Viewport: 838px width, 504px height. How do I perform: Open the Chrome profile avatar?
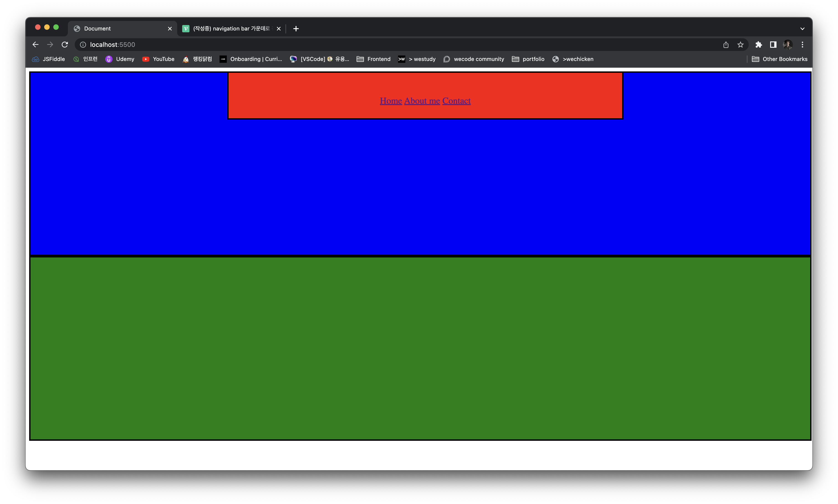[787, 45]
